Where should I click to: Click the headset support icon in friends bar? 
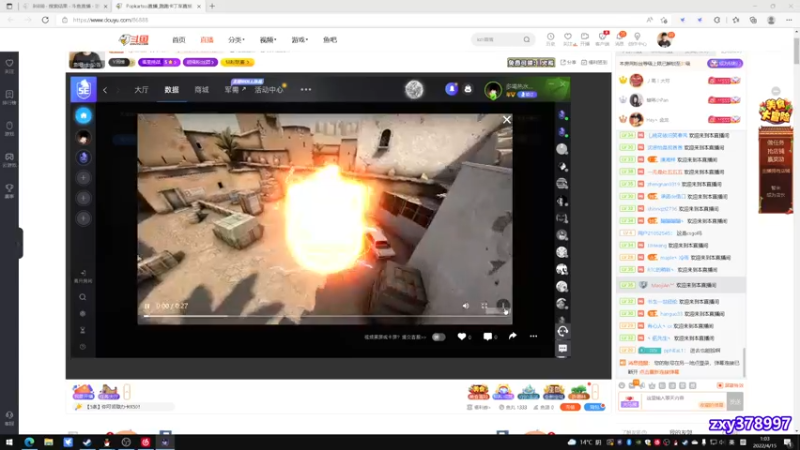coord(562,331)
